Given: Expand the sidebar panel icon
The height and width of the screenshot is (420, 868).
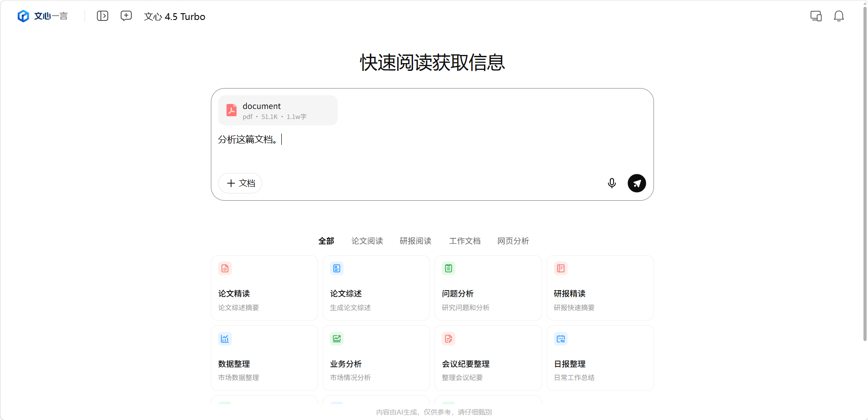Looking at the screenshot, I should pyautogui.click(x=103, y=16).
